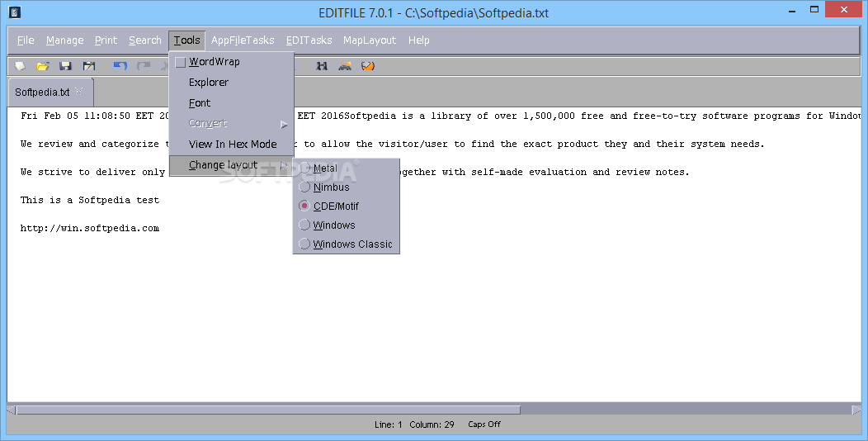Open the AppFileTasks menu
This screenshot has width=868, height=441.
click(243, 40)
